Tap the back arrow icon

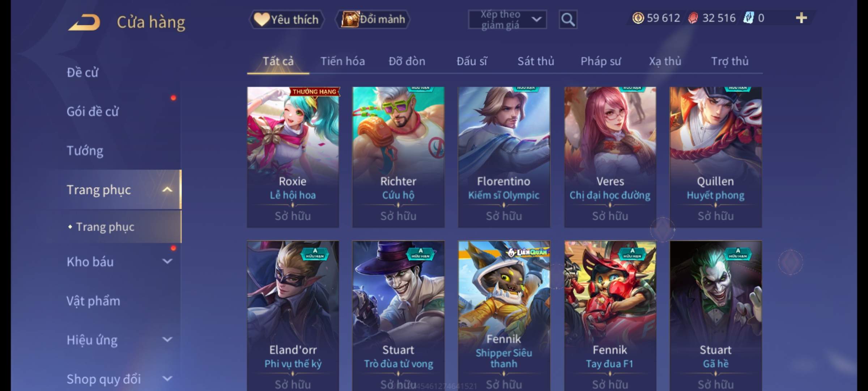(84, 22)
